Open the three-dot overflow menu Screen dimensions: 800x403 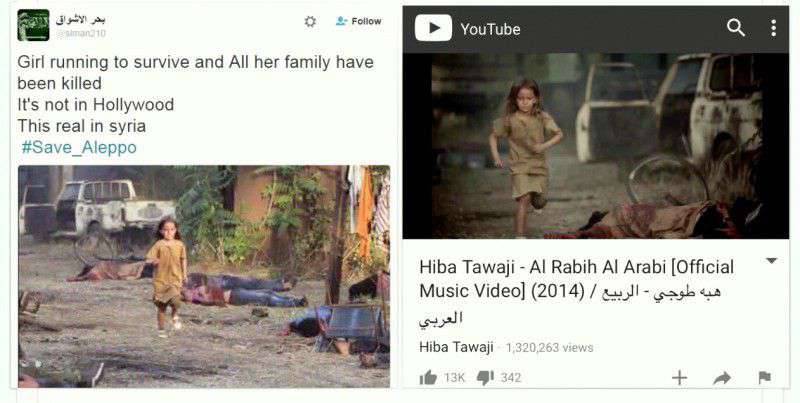[x=773, y=28]
